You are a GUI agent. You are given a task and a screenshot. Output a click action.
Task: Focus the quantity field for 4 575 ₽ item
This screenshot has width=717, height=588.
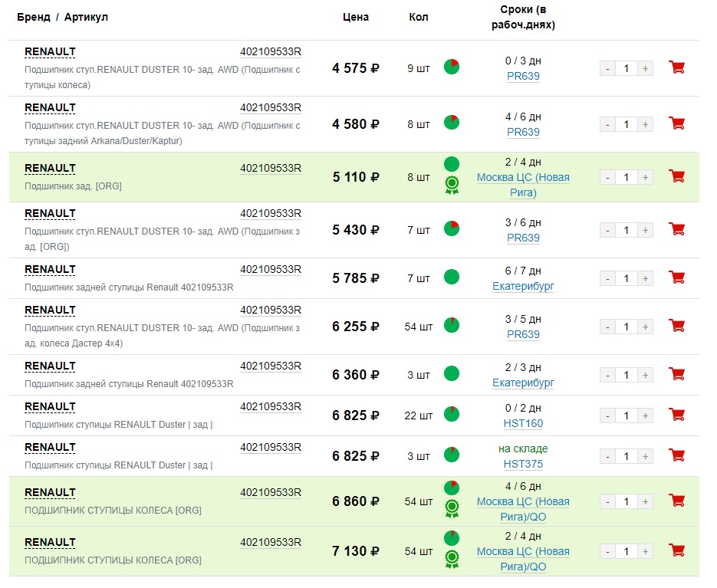point(627,68)
